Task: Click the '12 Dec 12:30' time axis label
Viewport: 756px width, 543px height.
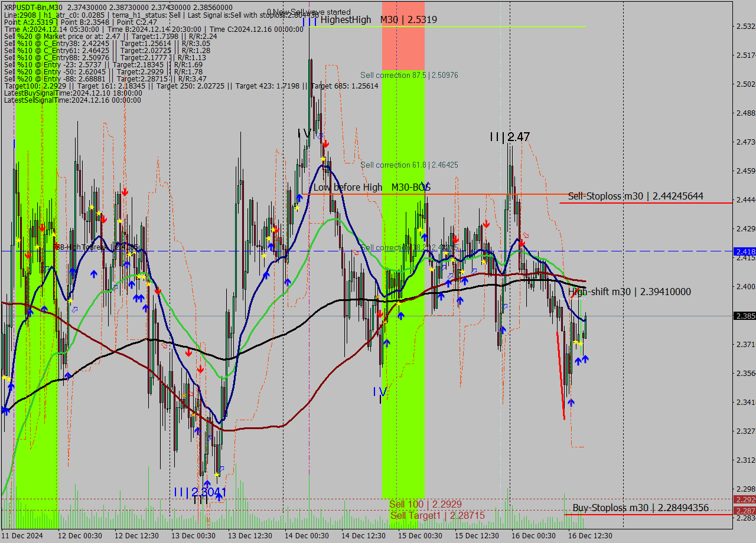Action: tap(137, 536)
